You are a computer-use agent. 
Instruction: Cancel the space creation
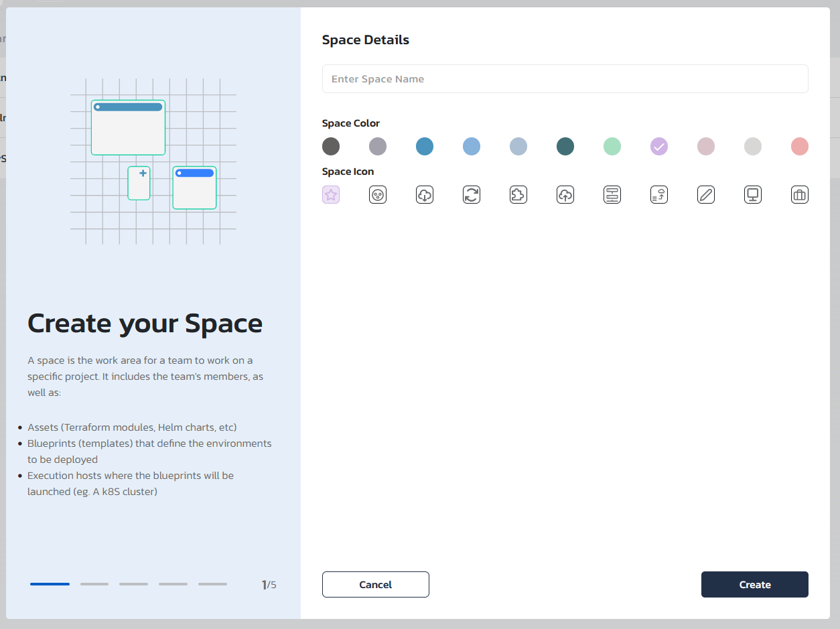point(375,584)
